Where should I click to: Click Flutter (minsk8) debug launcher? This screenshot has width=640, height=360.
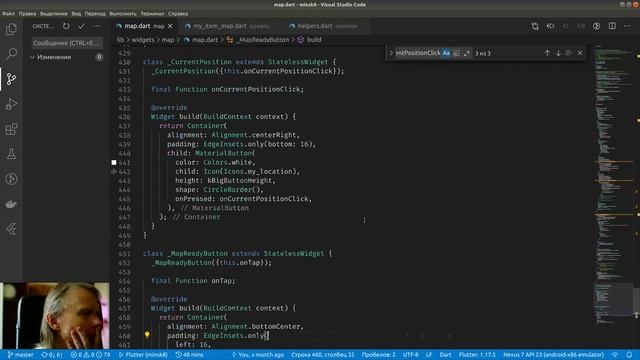[x=143, y=355]
